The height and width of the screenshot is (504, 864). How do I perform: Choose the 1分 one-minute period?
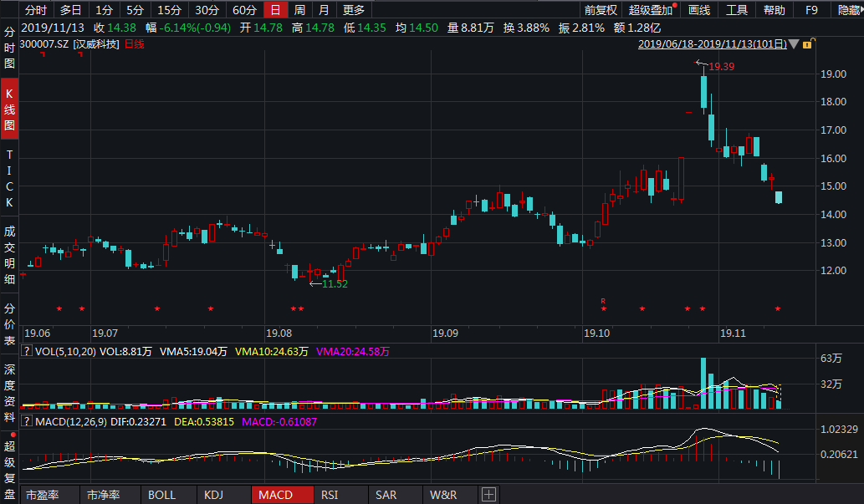pyautogui.click(x=105, y=10)
